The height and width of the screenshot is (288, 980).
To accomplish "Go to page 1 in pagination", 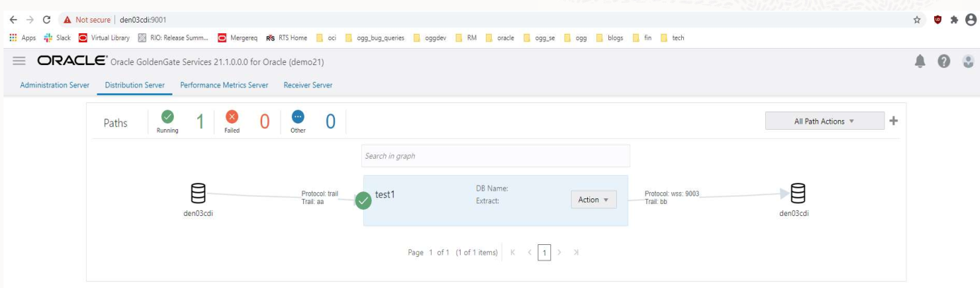I will click(x=544, y=253).
